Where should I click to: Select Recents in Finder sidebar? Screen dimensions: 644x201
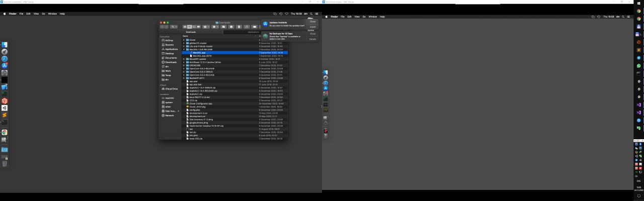point(170,45)
